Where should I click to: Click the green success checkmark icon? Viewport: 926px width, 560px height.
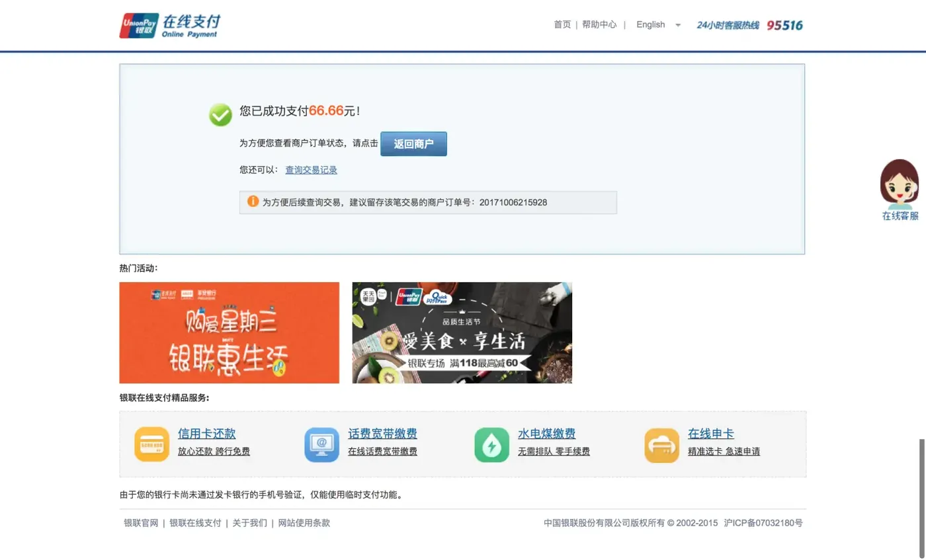tap(219, 114)
